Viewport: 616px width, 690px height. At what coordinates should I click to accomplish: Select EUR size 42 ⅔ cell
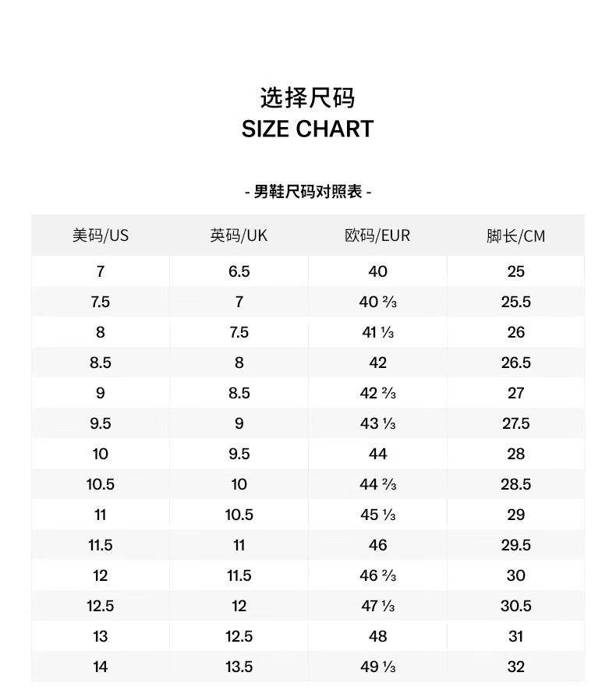point(377,393)
